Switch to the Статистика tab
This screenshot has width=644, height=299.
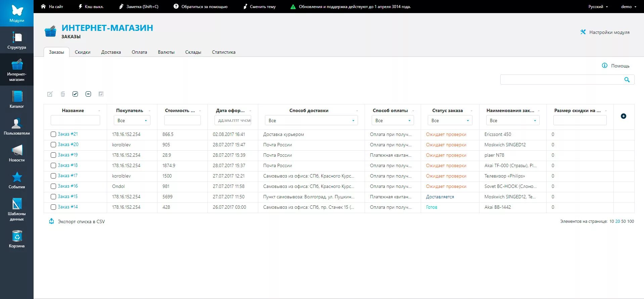(224, 52)
